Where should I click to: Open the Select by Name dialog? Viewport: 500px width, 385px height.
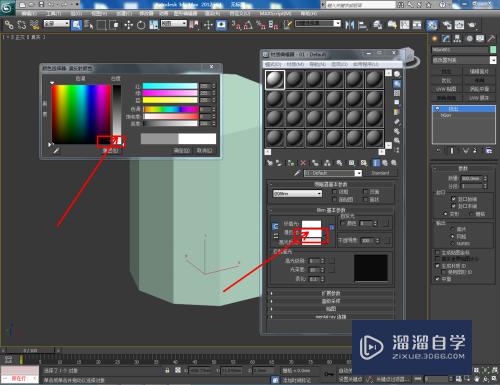pyautogui.click(x=89, y=25)
